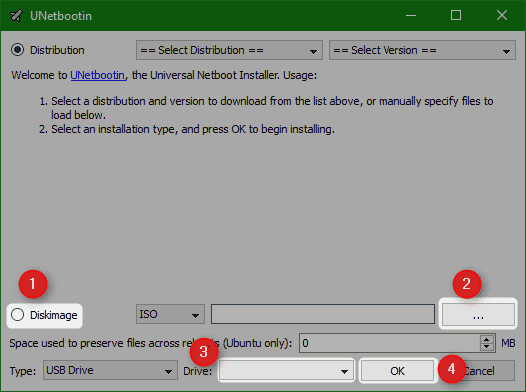
Task: Click the disk image file path field
Action: click(323, 314)
